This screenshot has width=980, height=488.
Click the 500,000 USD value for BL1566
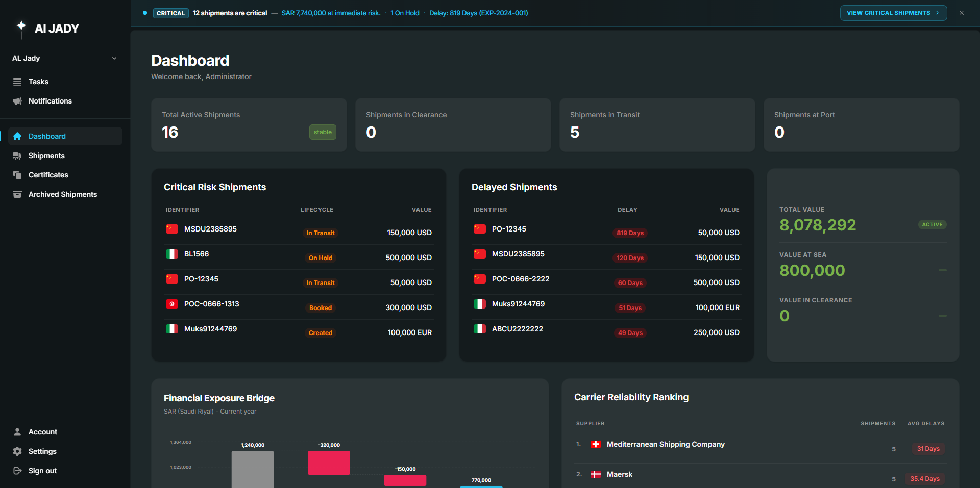pyautogui.click(x=408, y=258)
